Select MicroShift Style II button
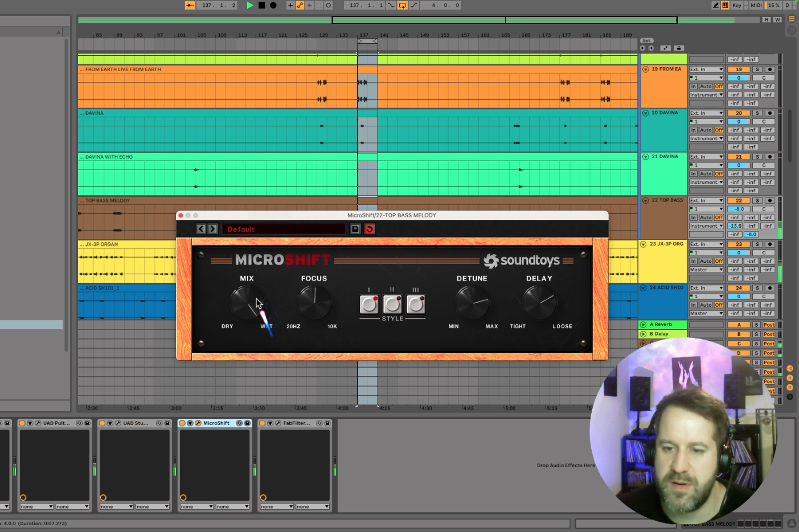 pos(392,304)
